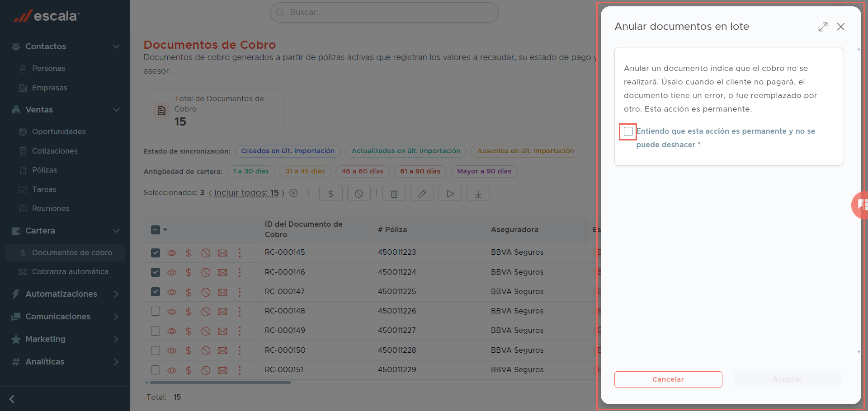Screen dimensions: 868x411
Task: Open Tareas page
Action: (x=44, y=189)
